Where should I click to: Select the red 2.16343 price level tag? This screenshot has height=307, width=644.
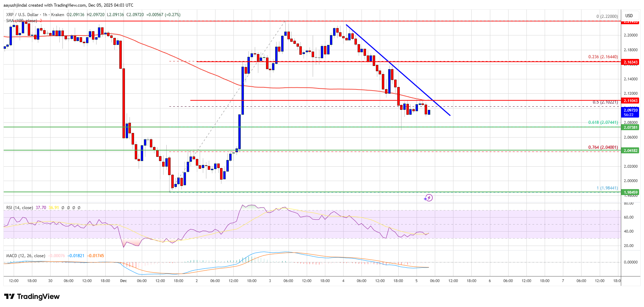630,62
